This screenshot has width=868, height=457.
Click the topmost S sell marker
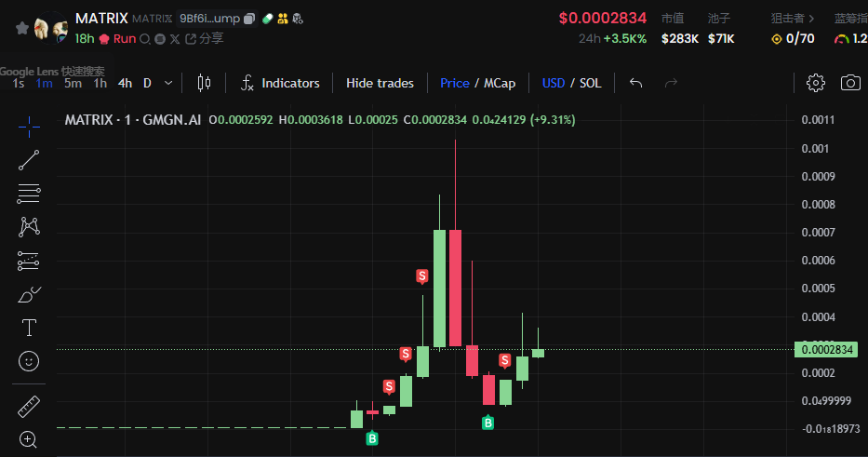click(x=422, y=276)
